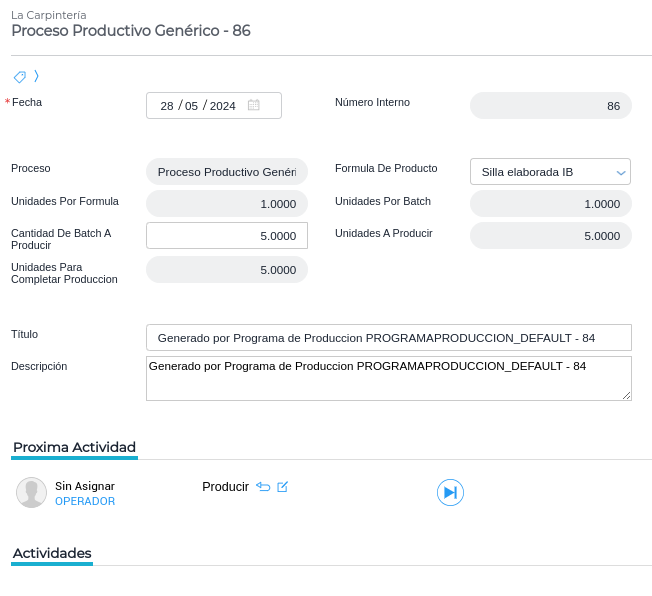Click the Título text field
The height and width of the screenshot is (596, 652).
point(389,338)
